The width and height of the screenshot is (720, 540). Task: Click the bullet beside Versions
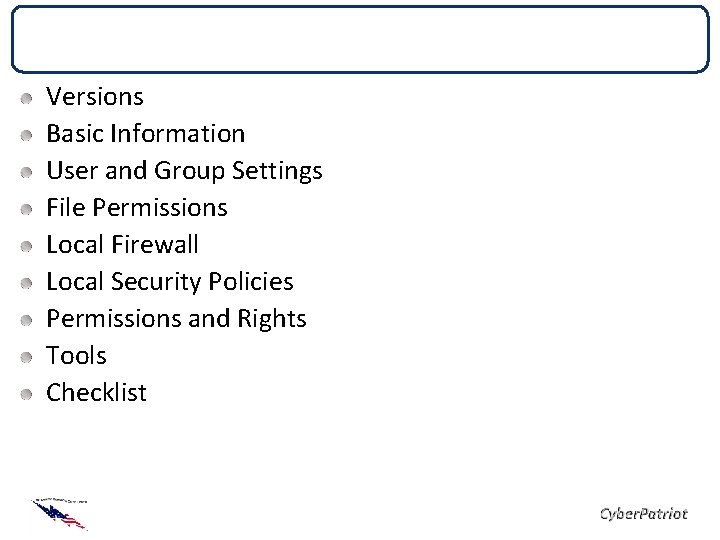pos(27,99)
